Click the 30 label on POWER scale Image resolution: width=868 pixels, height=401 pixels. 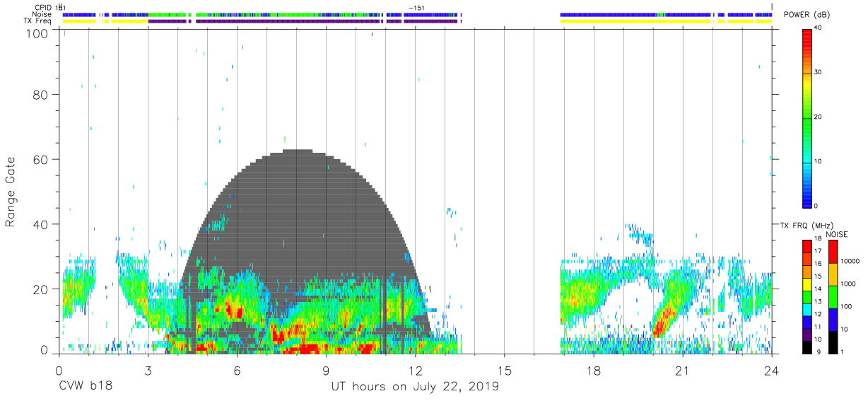click(x=819, y=73)
